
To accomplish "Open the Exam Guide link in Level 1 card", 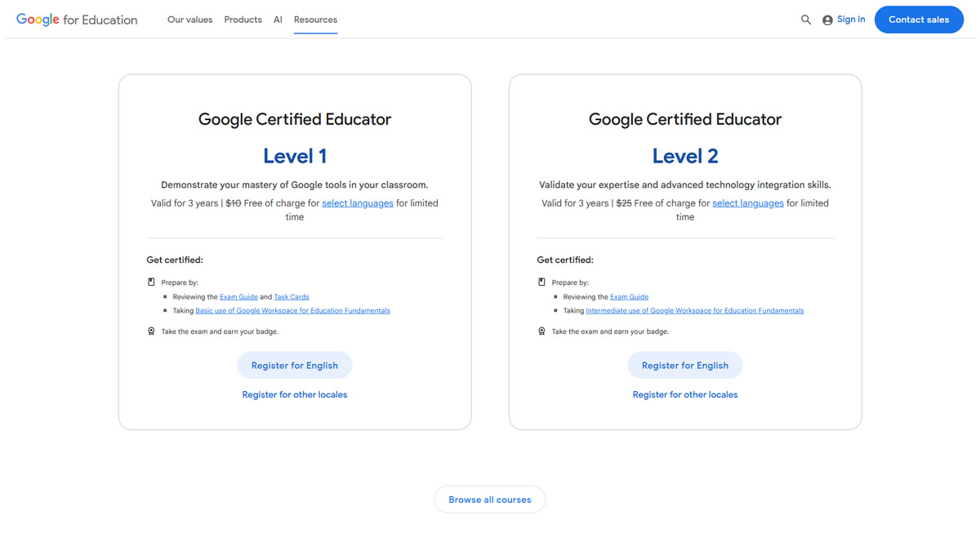I will [238, 296].
